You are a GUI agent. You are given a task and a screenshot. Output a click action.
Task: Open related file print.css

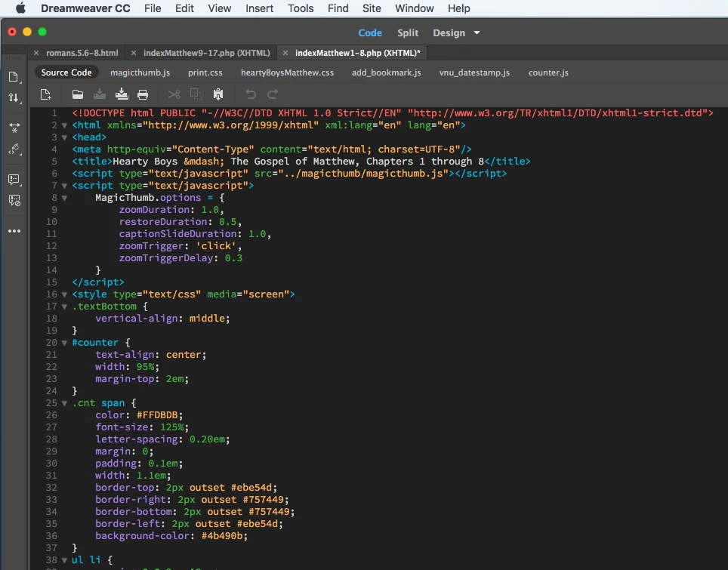pyautogui.click(x=205, y=72)
